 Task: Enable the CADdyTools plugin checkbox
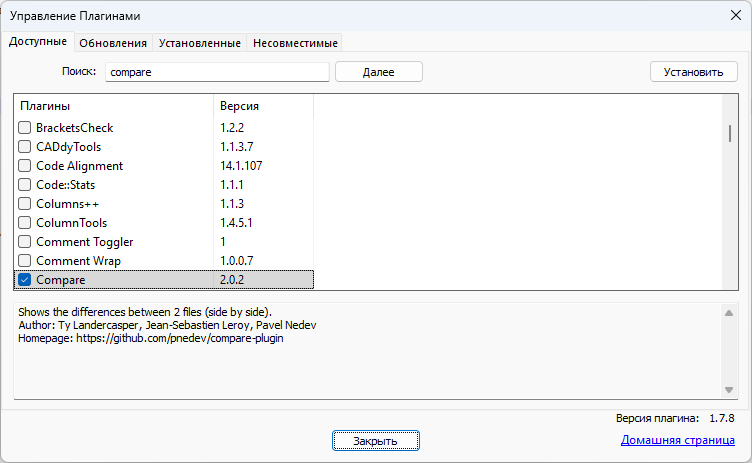pos(25,147)
